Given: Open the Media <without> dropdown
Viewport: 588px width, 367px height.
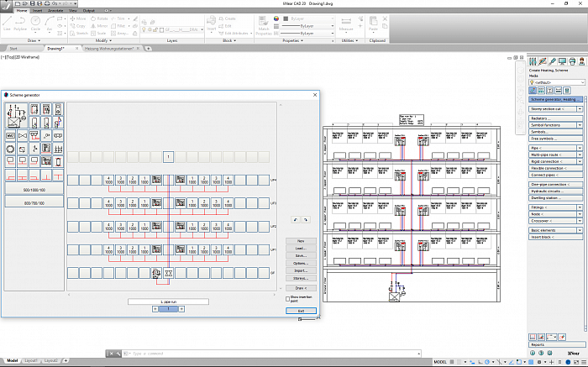Looking at the screenshot, I should tap(557, 82).
